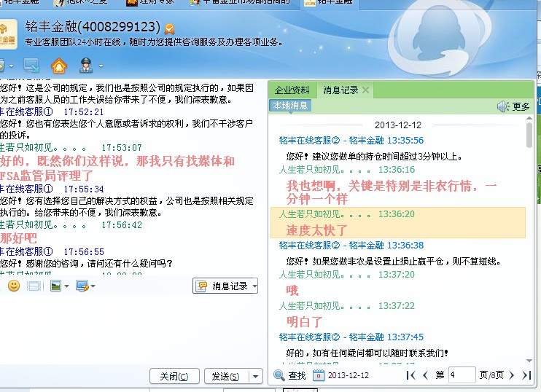541x392 pixels.
Task: Click the page number input field
Action: click(462, 375)
